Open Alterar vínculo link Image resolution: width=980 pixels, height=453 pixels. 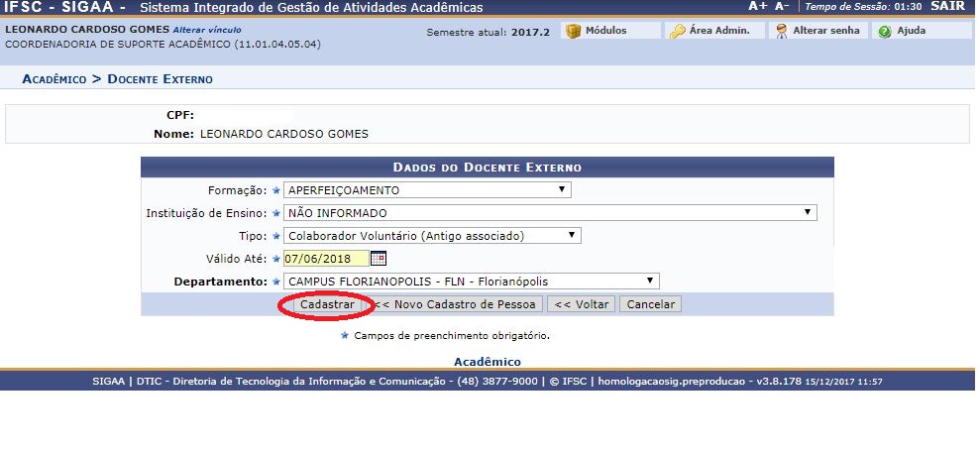pos(207,30)
